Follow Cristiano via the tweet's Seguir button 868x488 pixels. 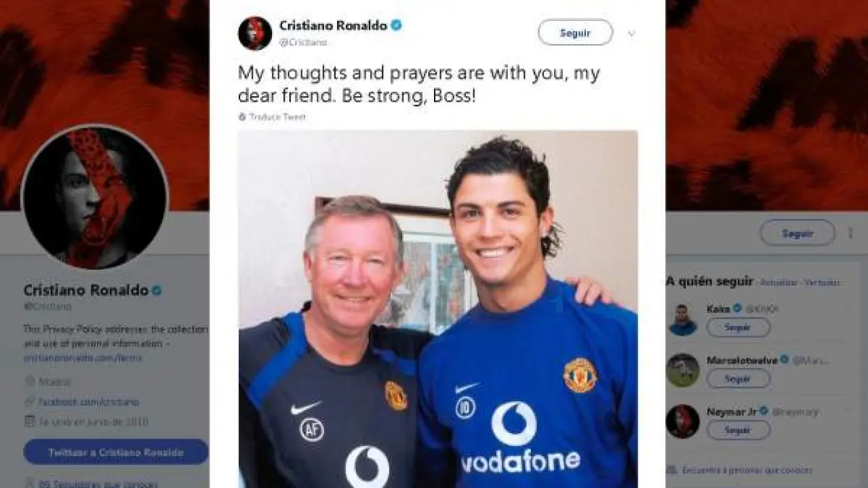click(575, 33)
